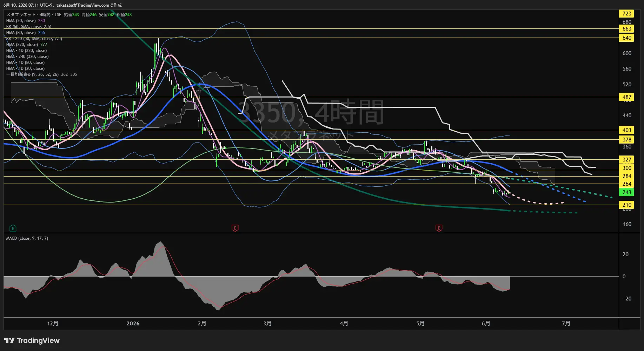
Task: Select the MACD (close, 9, 17, 7) legend
Action: point(27,238)
